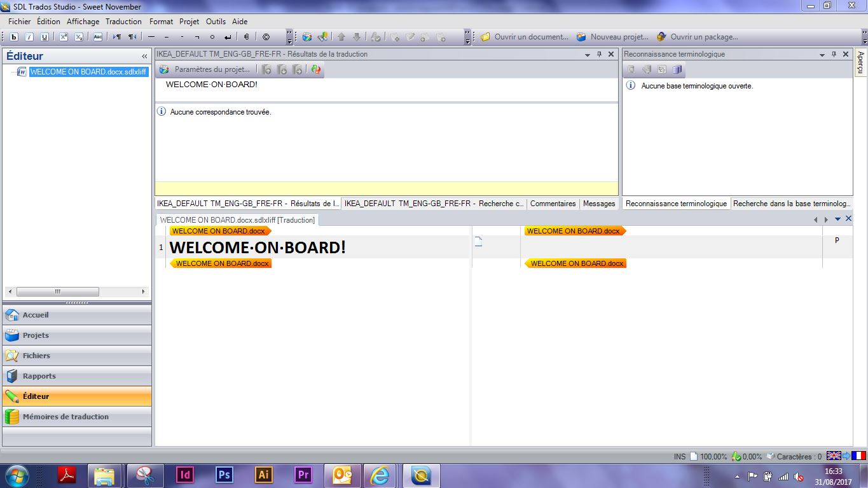Click the French flag in status bar
This screenshot has height=488, width=868.
pyautogui.click(x=858, y=456)
